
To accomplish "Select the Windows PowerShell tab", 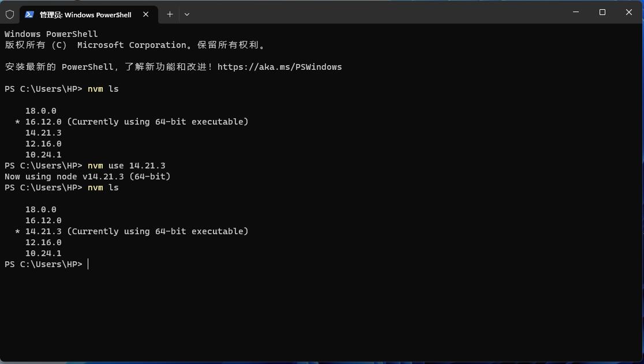I will [x=89, y=15].
